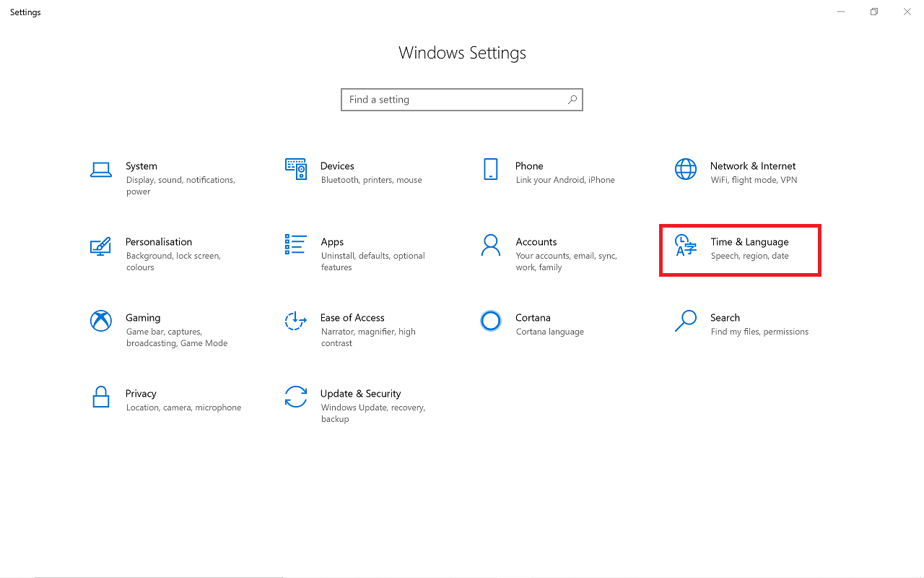Viewport: 924px width, 578px height.
Task: Click 'Uninstall, defaults, optional features' text
Action: tap(373, 262)
